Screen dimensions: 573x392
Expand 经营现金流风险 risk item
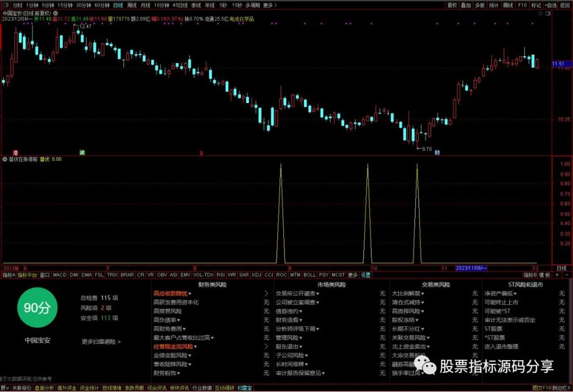[175, 346]
